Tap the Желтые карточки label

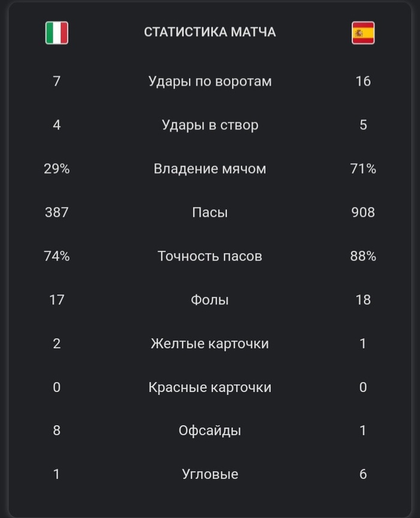point(209,343)
